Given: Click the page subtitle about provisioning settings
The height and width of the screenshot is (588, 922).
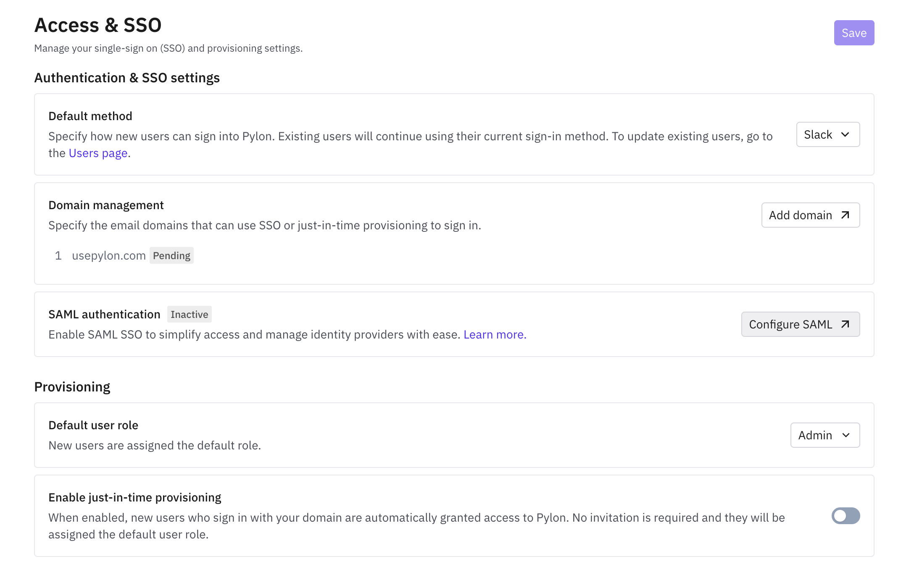Looking at the screenshot, I should [168, 48].
